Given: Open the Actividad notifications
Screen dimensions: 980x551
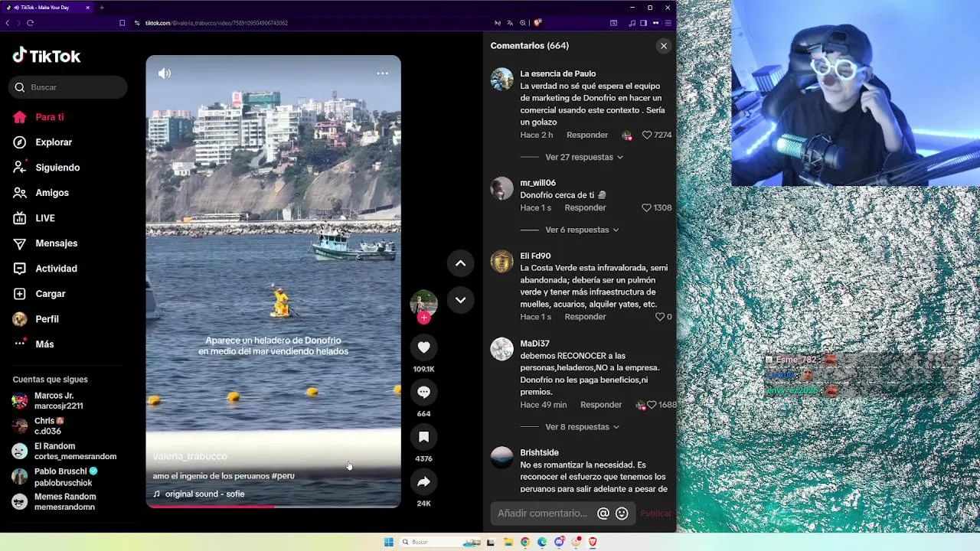Looking at the screenshot, I should pyautogui.click(x=45, y=269).
